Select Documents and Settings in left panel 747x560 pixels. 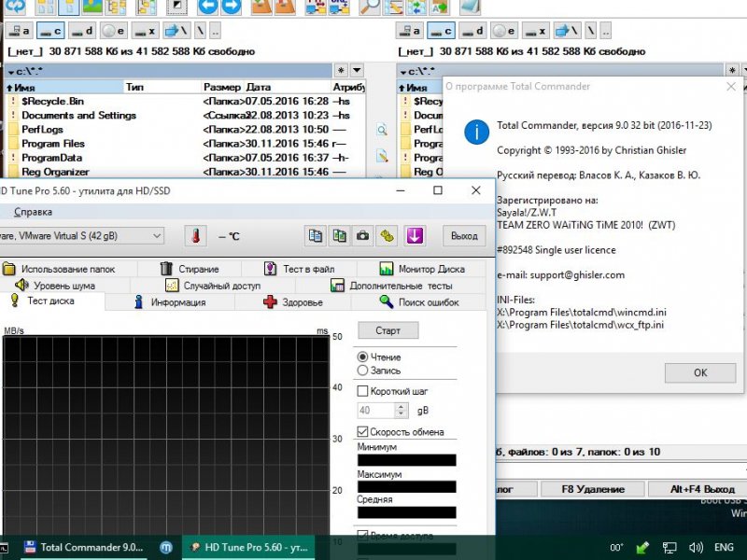click(x=78, y=115)
